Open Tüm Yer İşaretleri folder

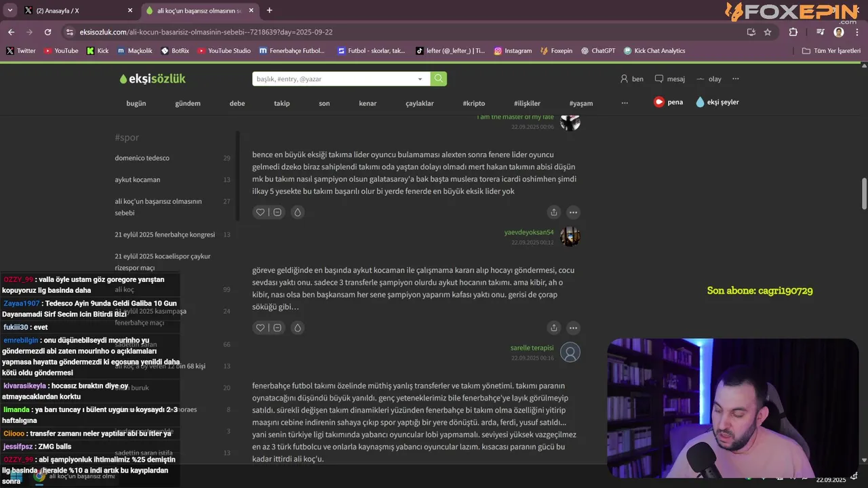831,51
